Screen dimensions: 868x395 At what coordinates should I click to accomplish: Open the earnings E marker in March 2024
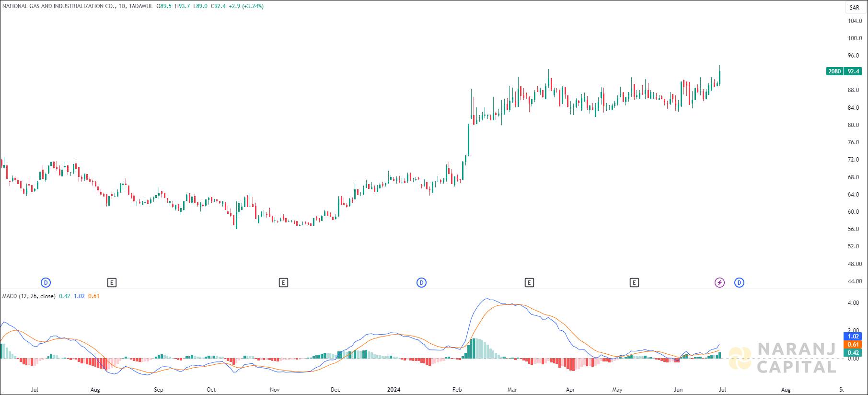coord(529,283)
